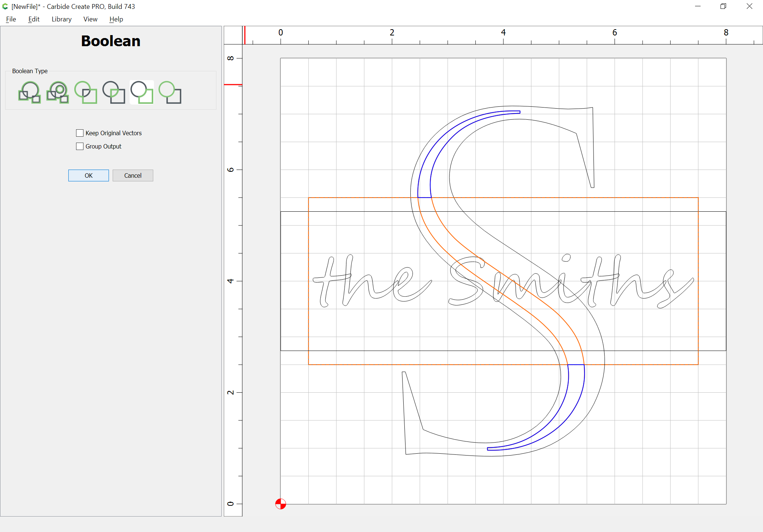Enable Keep Original Vectors checkbox
This screenshot has width=763, height=532.
pyautogui.click(x=80, y=133)
